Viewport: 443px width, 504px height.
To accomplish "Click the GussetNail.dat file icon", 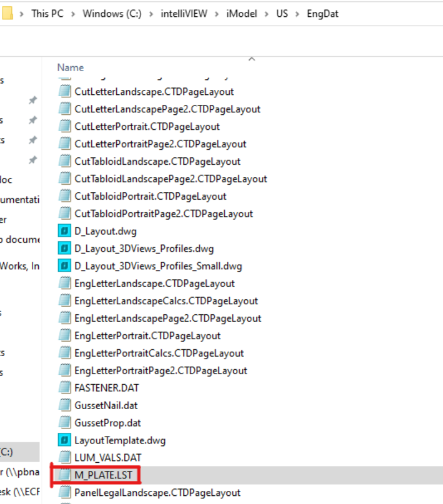I will (x=64, y=405).
